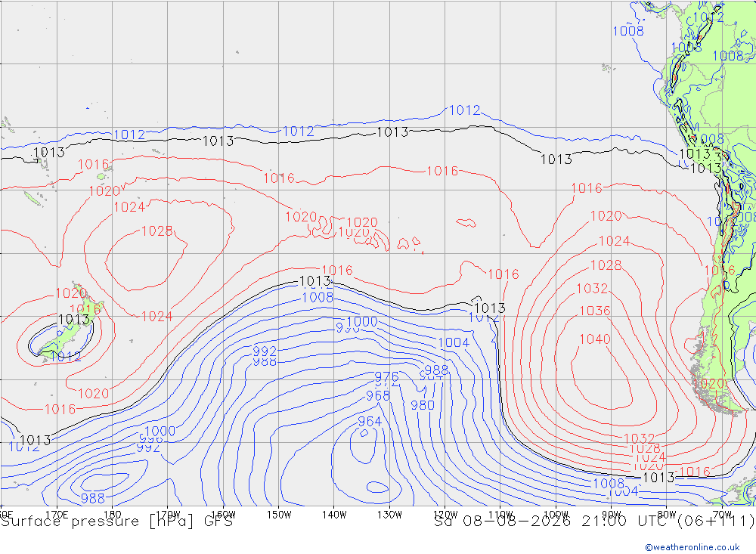Select the 110W longitude label

[500, 515]
